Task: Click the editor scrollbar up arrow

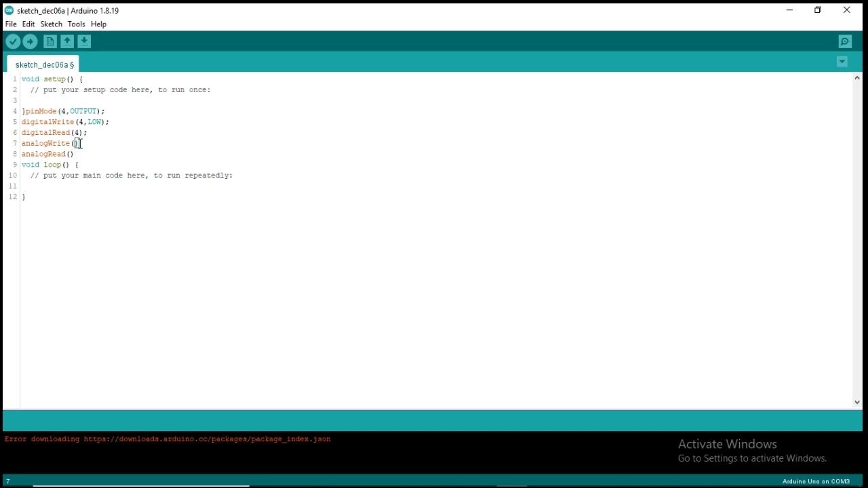Action: coord(857,79)
